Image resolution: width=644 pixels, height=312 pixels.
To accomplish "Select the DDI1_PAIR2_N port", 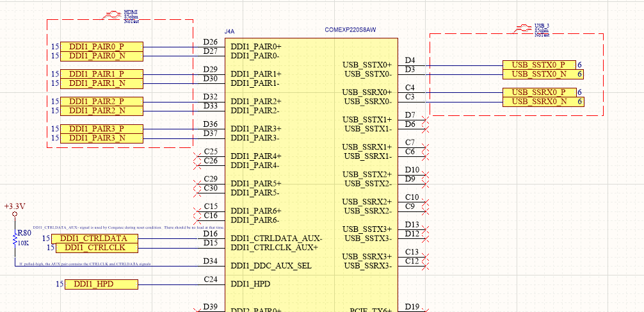I will [x=101, y=111].
